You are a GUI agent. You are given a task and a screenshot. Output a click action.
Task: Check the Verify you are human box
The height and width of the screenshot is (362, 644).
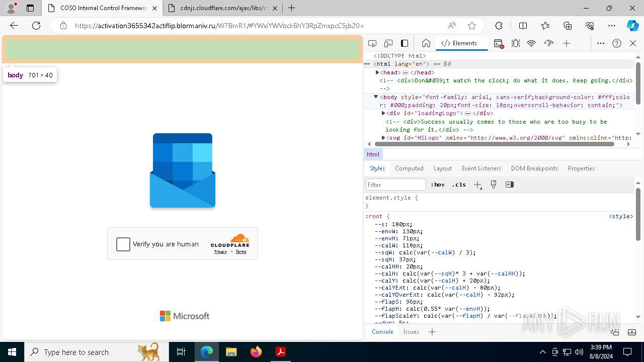click(123, 244)
